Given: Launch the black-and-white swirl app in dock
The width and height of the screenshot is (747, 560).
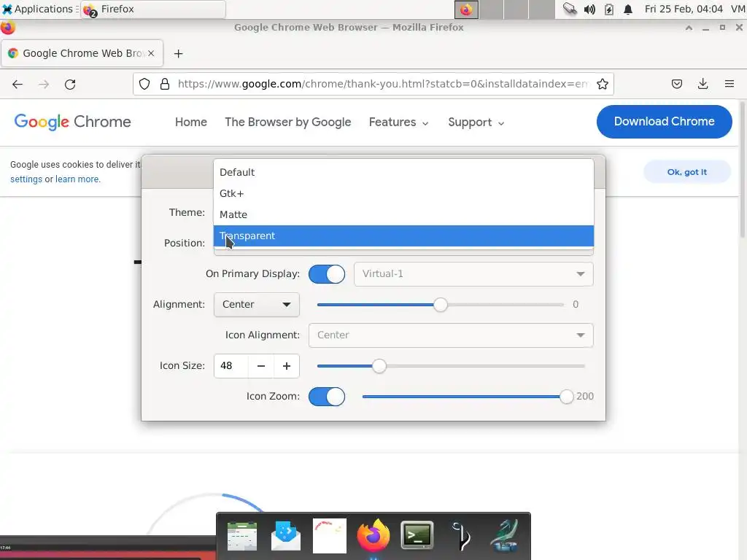Looking at the screenshot, I should coord(461,536).
